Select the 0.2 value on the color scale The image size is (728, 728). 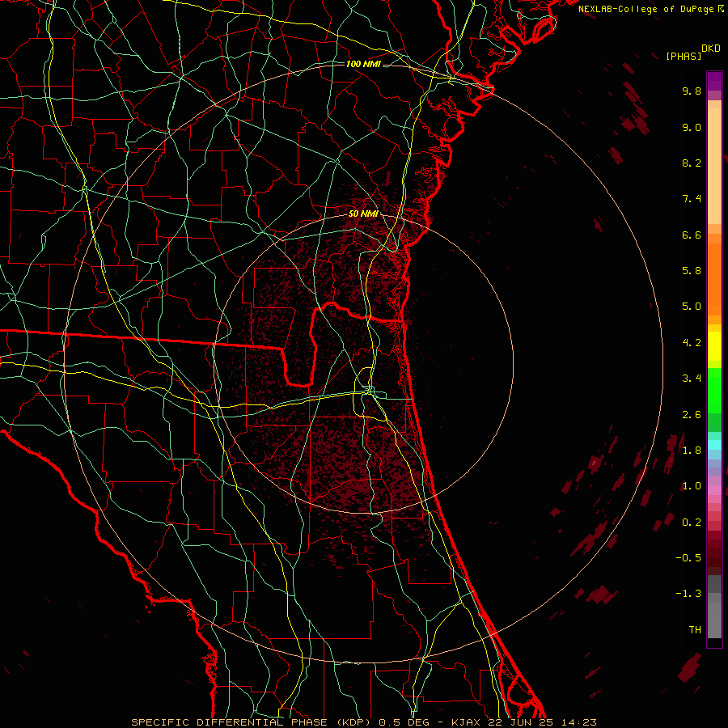tap(692, 523)
